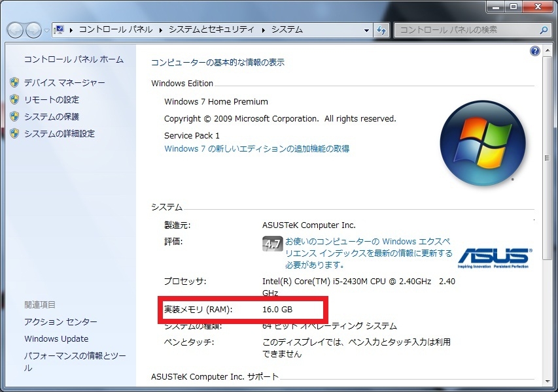
Task: Click the computer icon in address bar
Action: coord(59,30)
